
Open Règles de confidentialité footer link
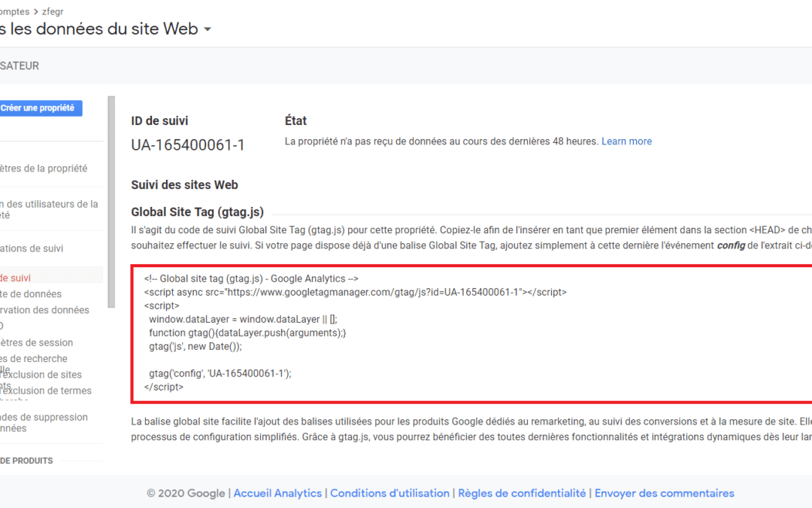522,493
